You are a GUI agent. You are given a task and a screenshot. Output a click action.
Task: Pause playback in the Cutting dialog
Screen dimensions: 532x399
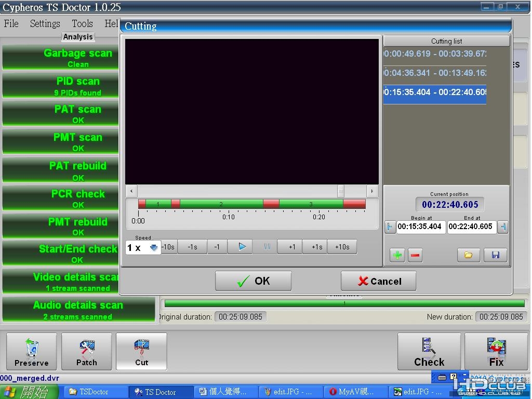[x=266, y=247]
